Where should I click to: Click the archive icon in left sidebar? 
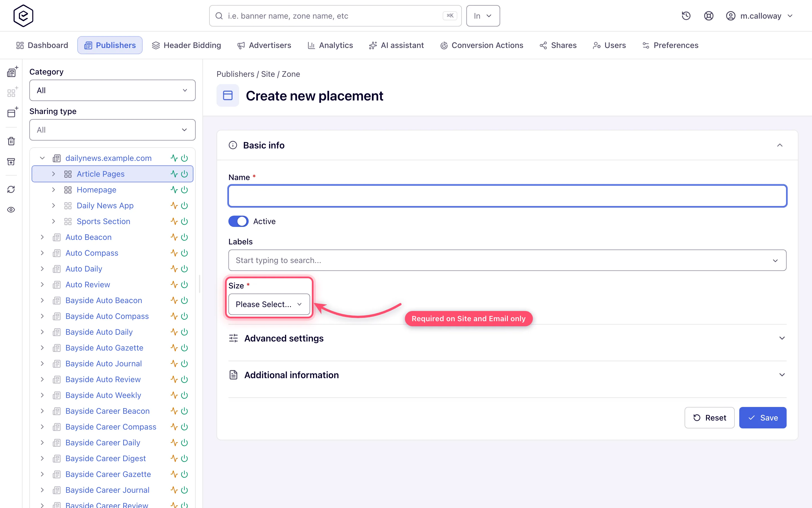[x=11, y=162]
